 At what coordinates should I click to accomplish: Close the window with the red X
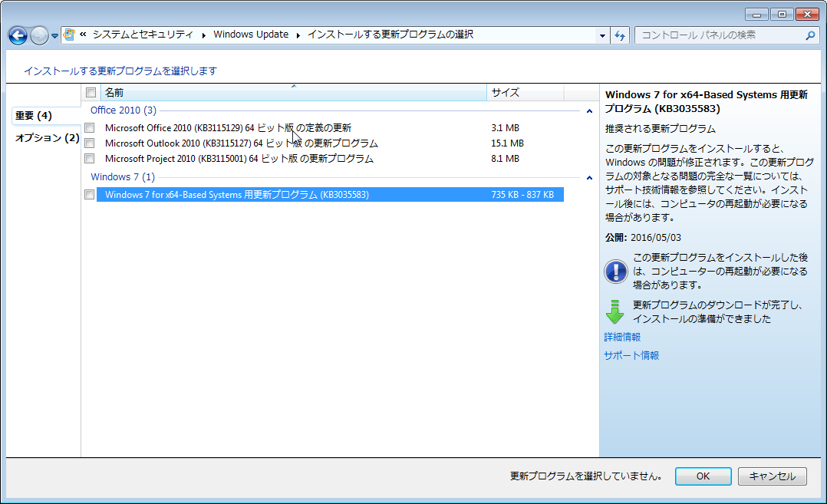click(x=807, y=15)
